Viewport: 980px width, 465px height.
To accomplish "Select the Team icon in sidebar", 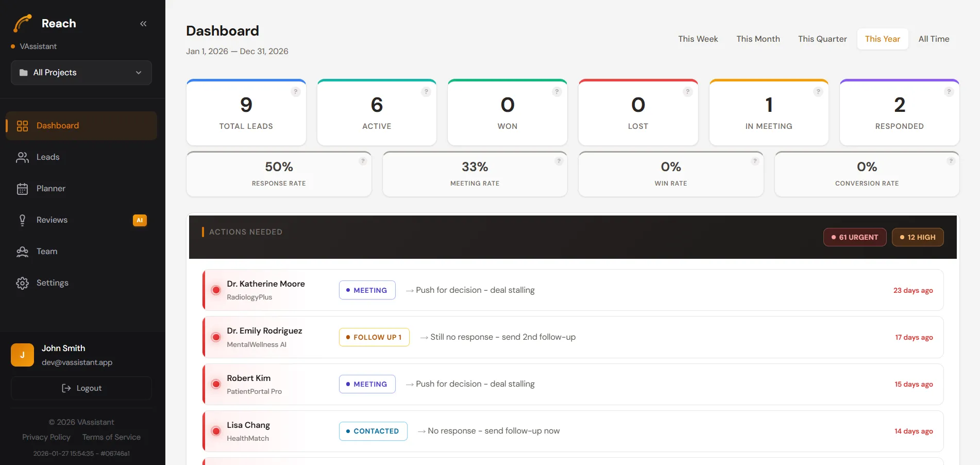I will tap(23, 251).
